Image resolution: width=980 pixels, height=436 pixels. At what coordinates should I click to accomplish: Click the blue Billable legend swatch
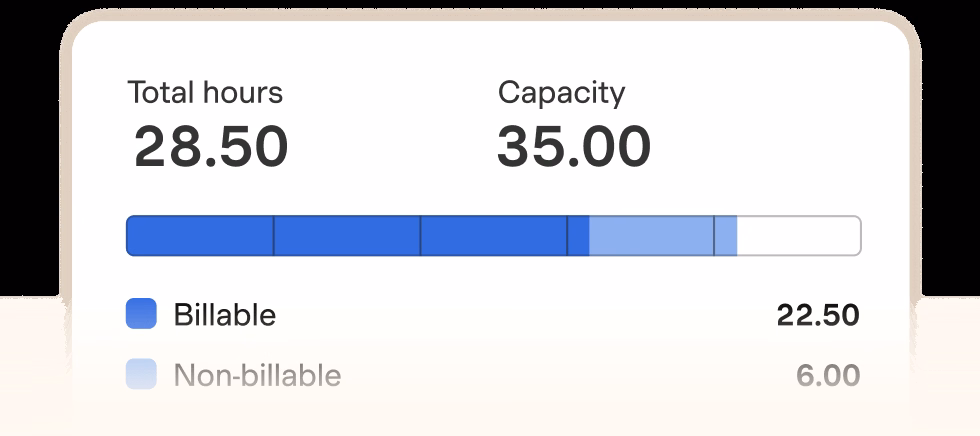[x=141, y=314]
